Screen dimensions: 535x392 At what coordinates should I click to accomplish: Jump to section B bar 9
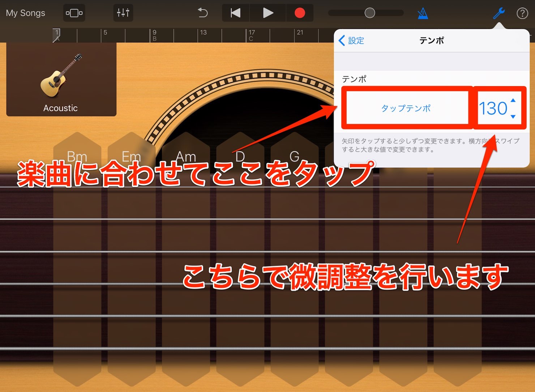pyautogui.click(x=154, y=35)
